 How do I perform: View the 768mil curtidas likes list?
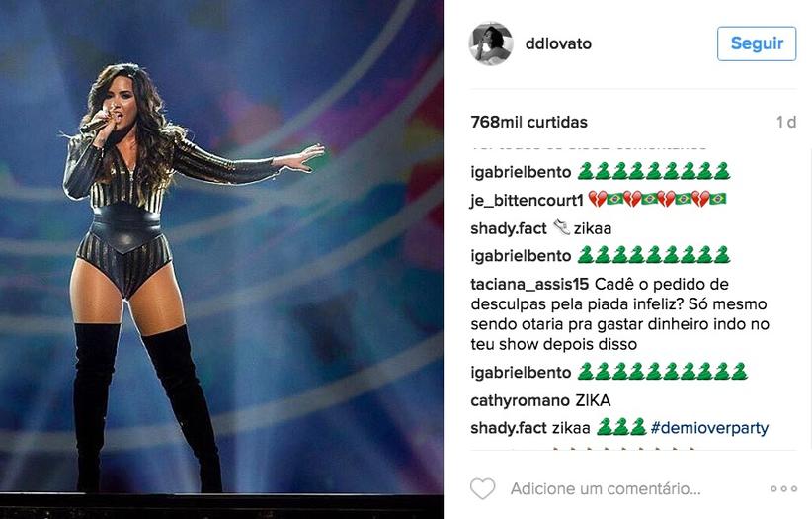pyautogui.click(x=528, y=122)
